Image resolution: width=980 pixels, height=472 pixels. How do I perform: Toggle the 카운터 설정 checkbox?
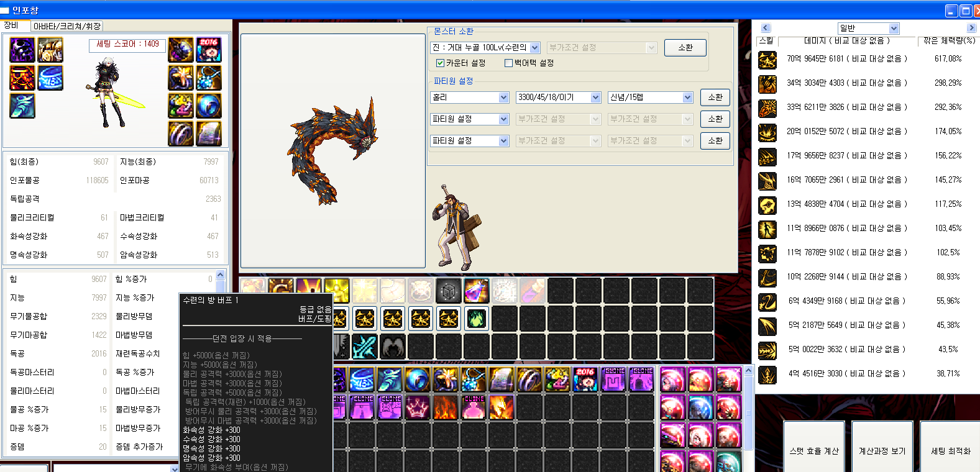460,63
